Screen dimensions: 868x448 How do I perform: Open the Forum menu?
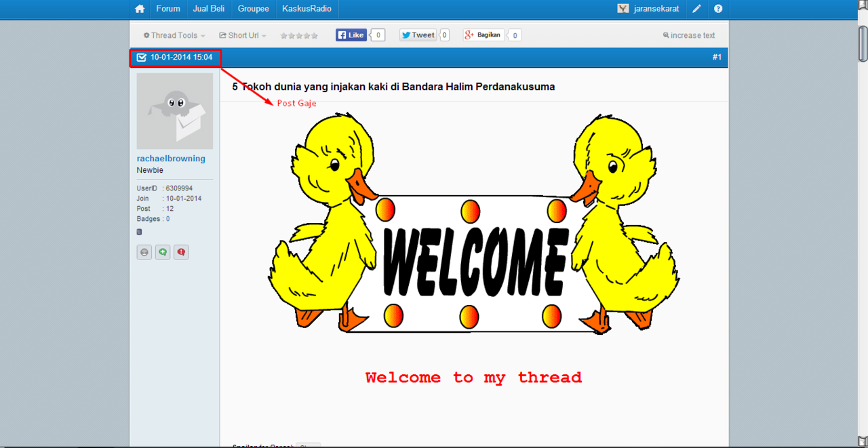coord(168,9)
